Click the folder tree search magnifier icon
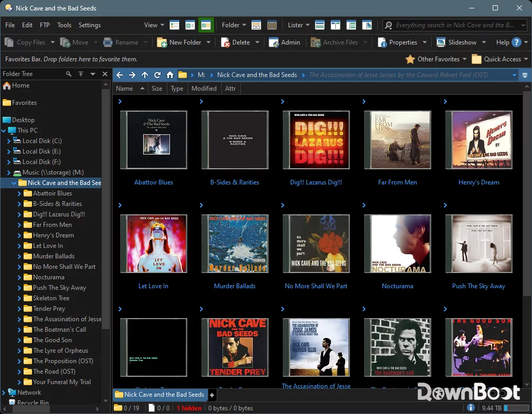The height and width of the screenshot is (414, 532). (69, 74)
